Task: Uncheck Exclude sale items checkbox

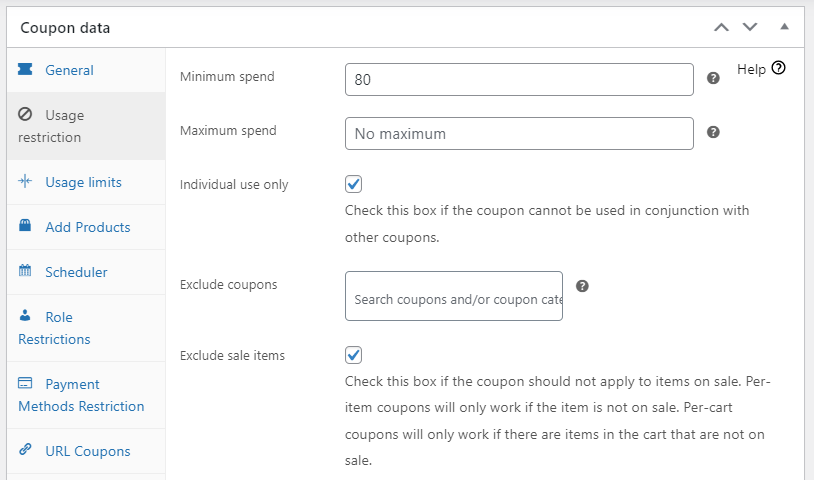Action: 354,355
